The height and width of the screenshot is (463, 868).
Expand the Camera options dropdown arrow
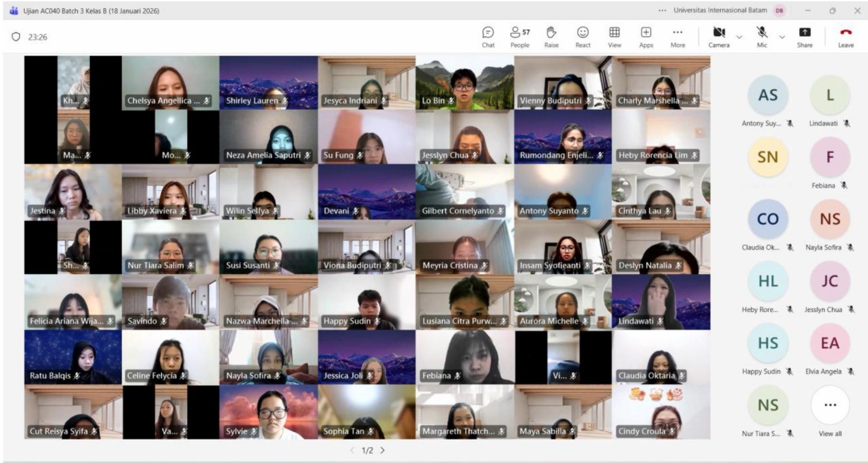739,37
